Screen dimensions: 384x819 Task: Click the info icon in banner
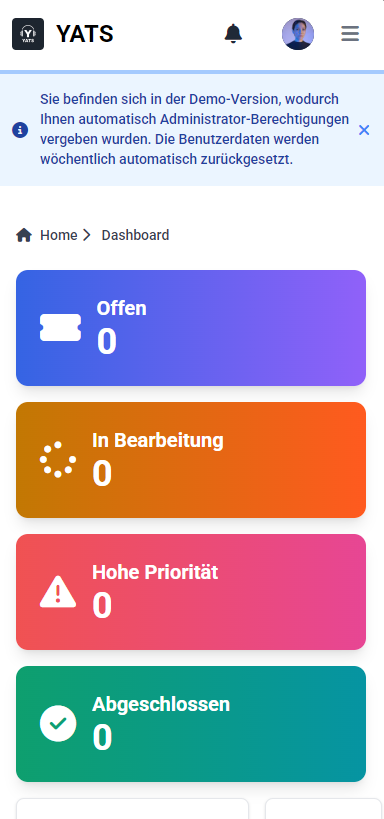pyautogui.click(x=20, y=130)
